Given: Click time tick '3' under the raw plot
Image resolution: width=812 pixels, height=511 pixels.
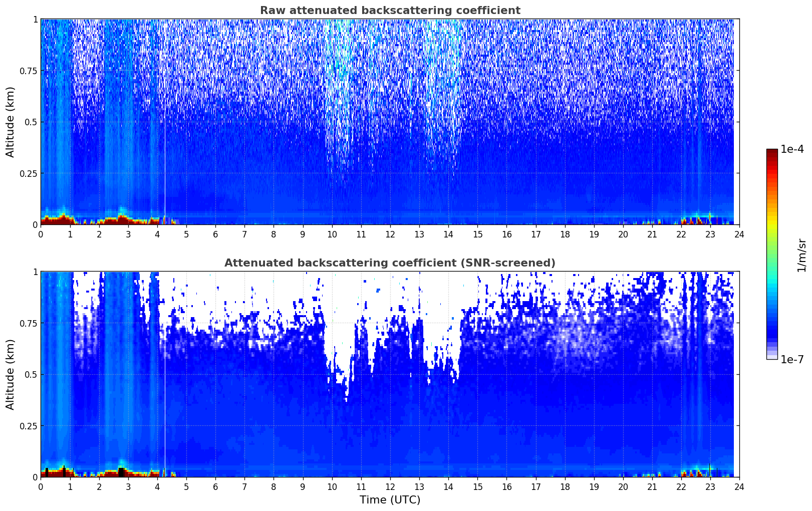Looking at the screenshot, I should (128, 234).
